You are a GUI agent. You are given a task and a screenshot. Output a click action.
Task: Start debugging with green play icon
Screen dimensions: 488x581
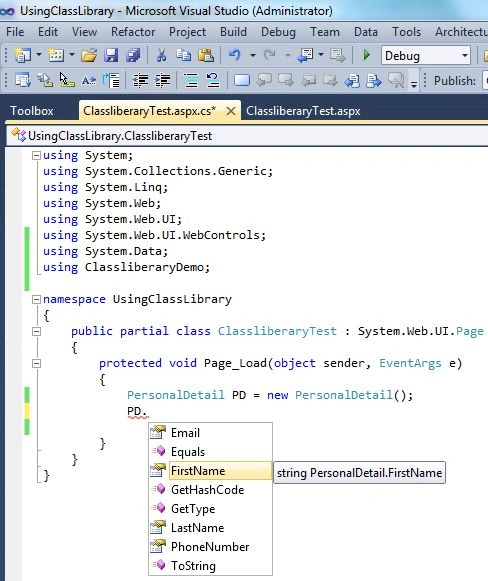point(366,56)
